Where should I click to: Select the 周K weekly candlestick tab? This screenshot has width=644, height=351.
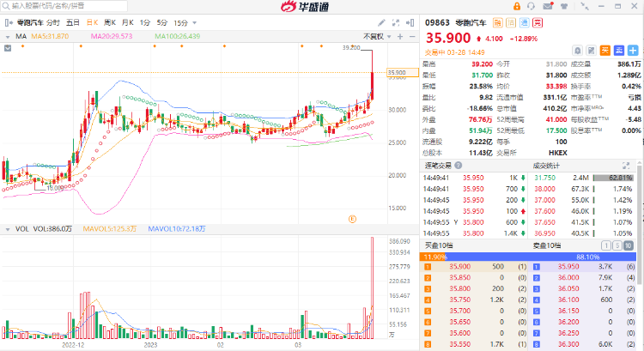coord(110,22)
